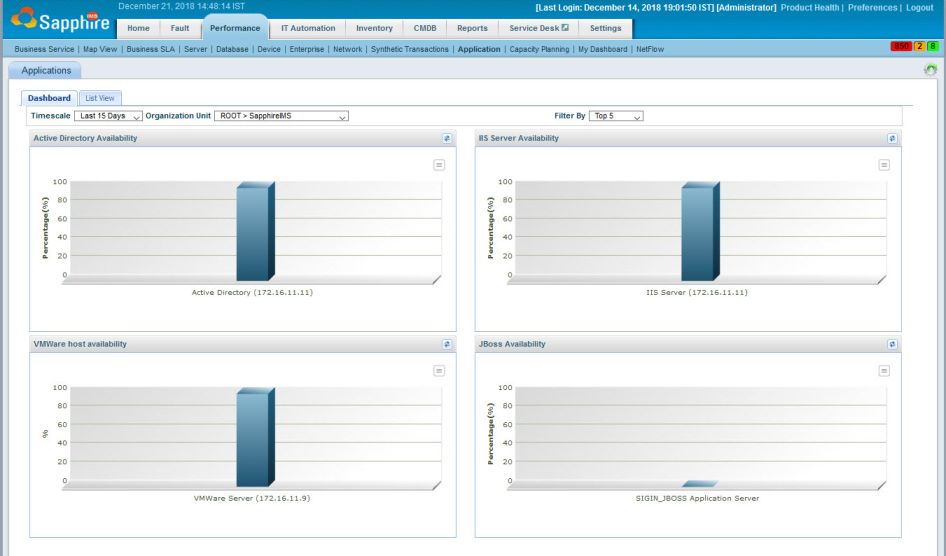Screen dimensions: 946x556
Task: Click the Sapphire IMS logo
Action: 60,20
